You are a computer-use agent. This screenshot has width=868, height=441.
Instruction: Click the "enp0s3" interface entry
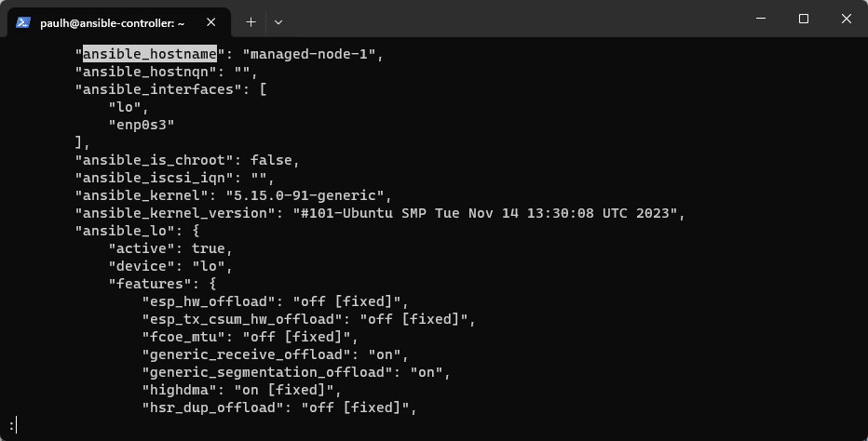[x=142, y=125]
